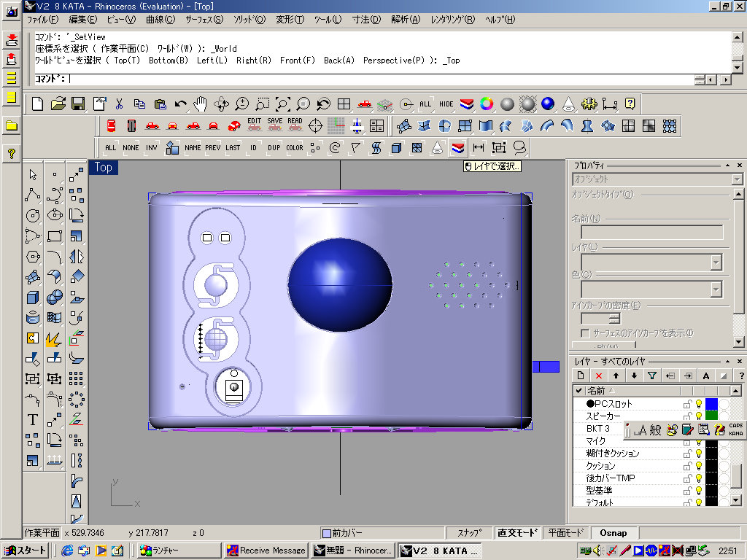Click the Cut scissors icon

[x=119, y=104]
